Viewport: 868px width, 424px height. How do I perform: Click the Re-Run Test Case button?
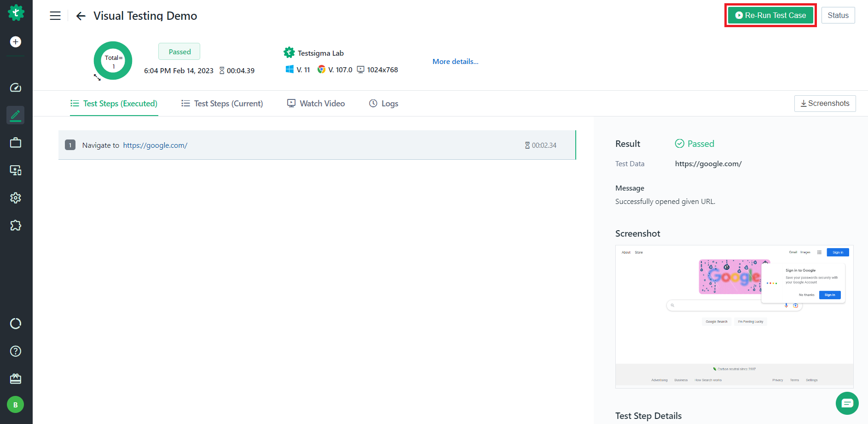pos(770,15)
